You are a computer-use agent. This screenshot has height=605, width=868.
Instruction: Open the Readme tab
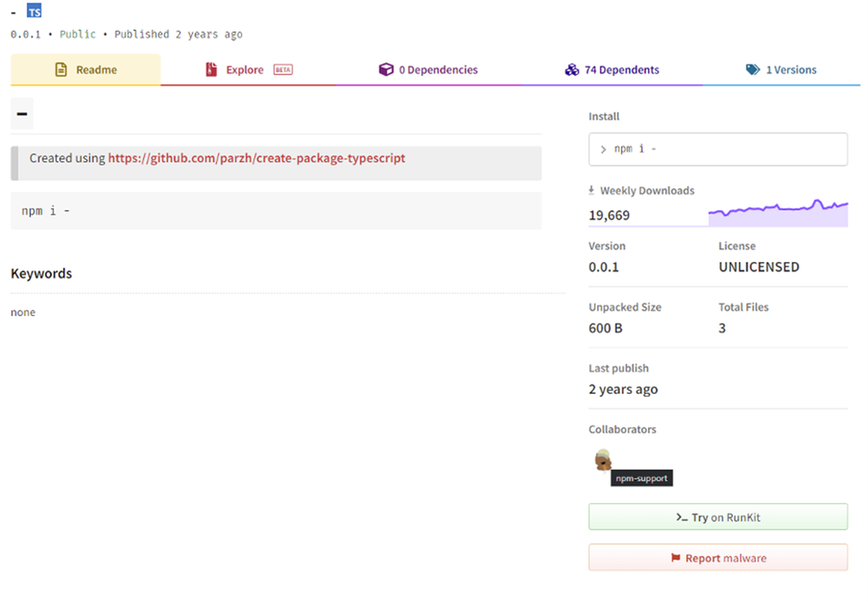pos(85,70)
